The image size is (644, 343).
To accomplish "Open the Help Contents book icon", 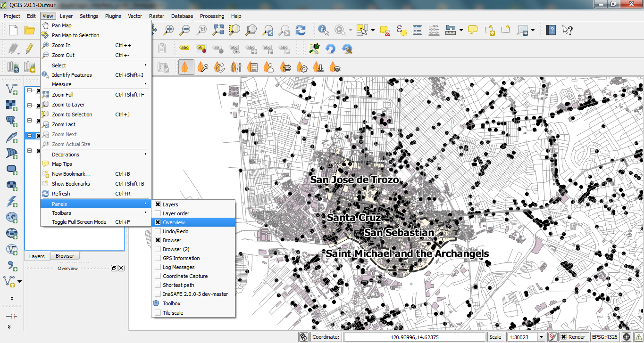I will point(551,30).
